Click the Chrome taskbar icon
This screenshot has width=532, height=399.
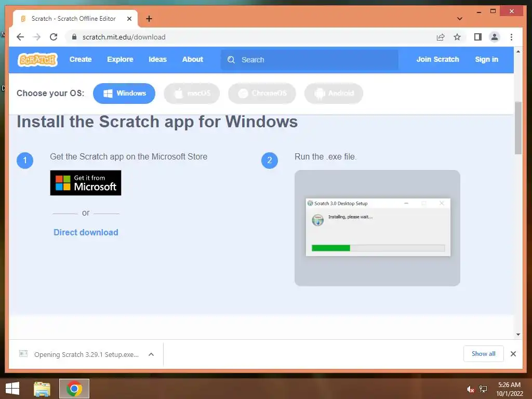(74, 389)
